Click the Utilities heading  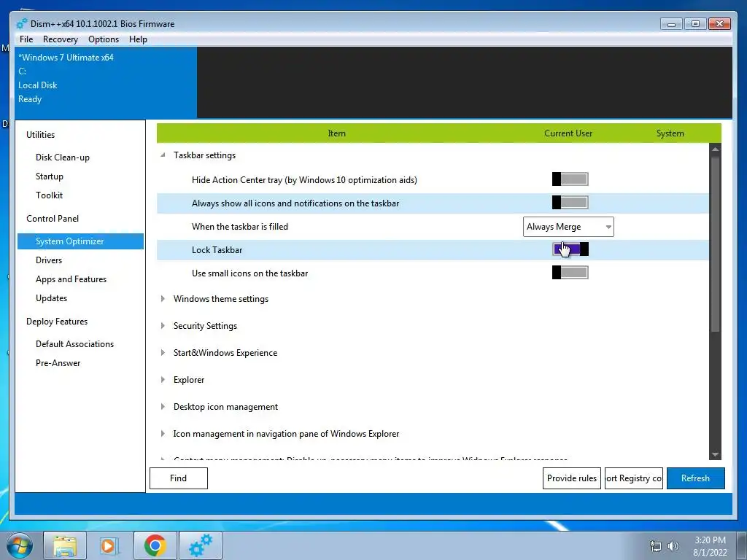click(x=41, y=135)
